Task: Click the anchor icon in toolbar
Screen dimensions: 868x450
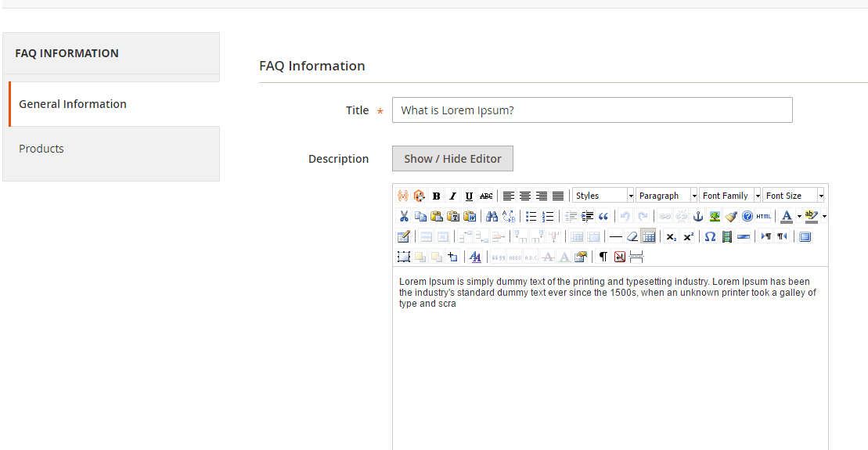Action: [698, 216]
